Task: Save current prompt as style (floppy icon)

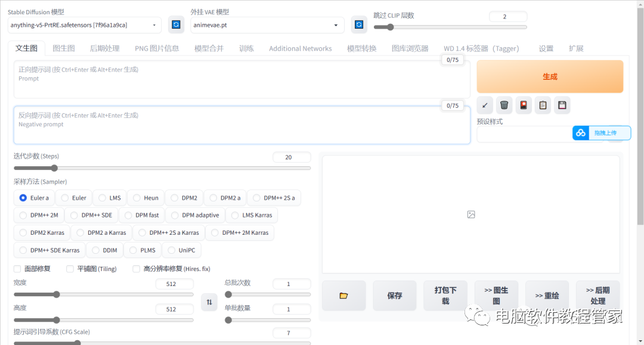Action: (562, 105)
